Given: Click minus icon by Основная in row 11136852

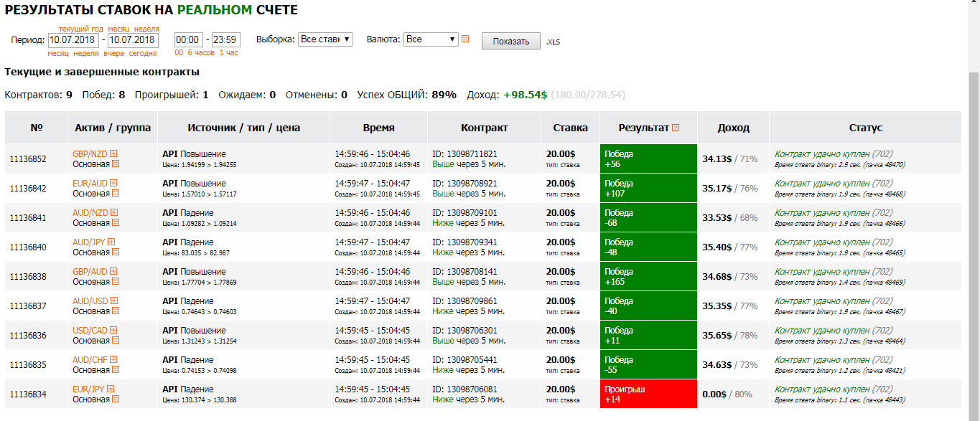Looking at the screenshot, I should [116, 164].
